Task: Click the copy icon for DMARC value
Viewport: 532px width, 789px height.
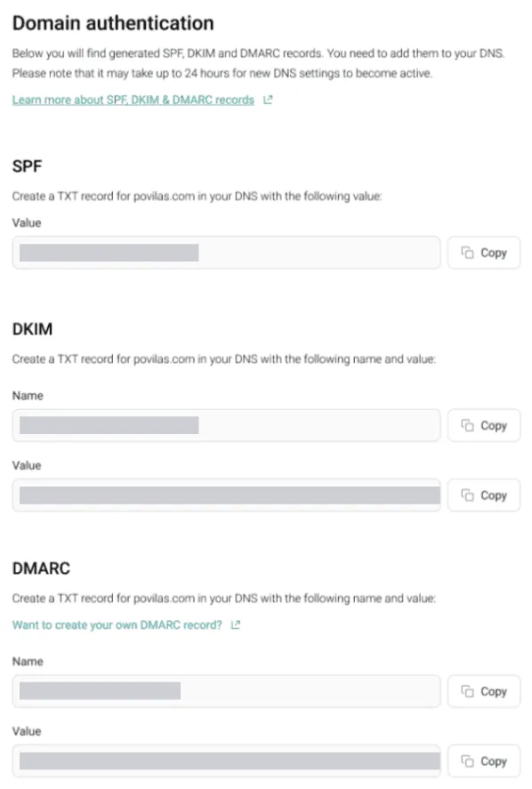Action: pyautogui.click(x=468, y=761)
